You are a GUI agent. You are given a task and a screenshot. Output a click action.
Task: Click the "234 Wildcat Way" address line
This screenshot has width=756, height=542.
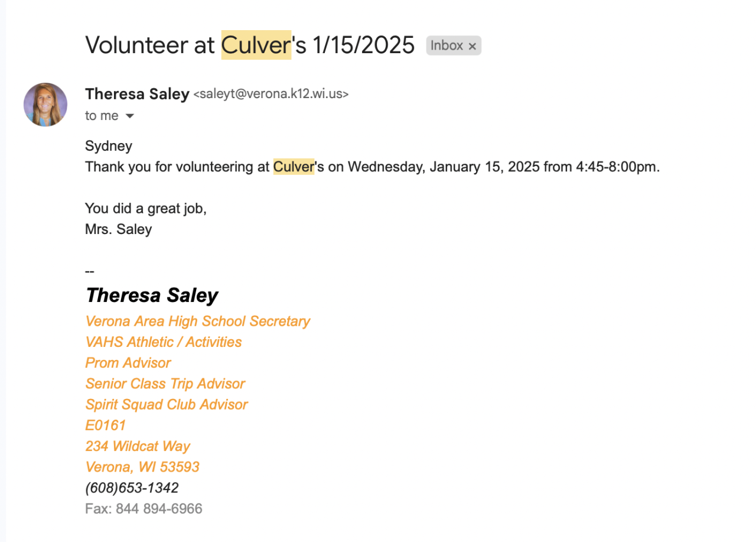(x=138, y=446)
